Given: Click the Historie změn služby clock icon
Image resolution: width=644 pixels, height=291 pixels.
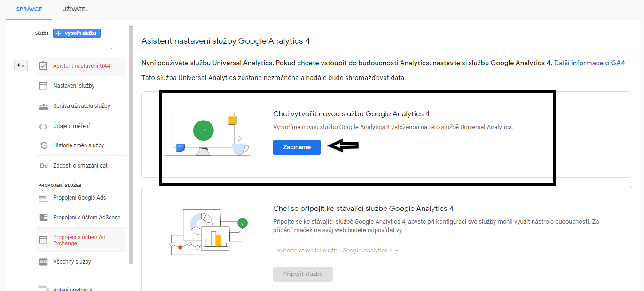Looking at the screenshot, I should click(x=43, y=145).
